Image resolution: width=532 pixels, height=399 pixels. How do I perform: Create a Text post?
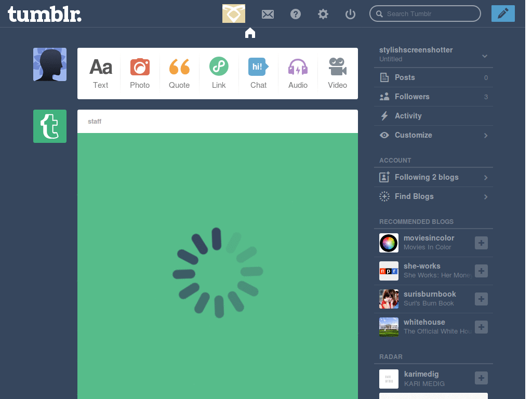101,73
